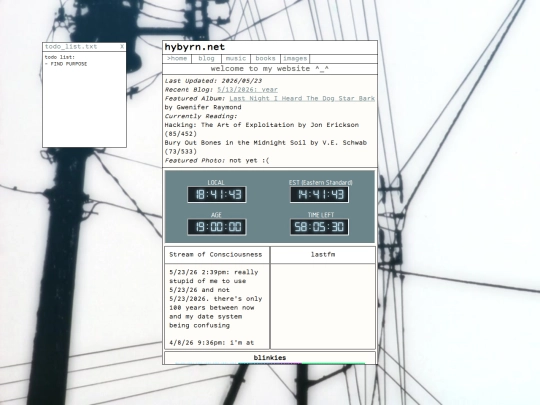Image resolution: width=540 pixels, height=405 pixels.
Task: Click the '- FIND PURPOSE' todo line
Action: point(66,64)
